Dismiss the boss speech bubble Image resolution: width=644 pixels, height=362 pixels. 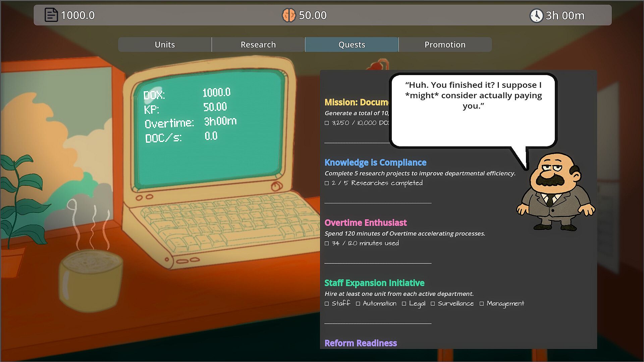click(473, 111)
